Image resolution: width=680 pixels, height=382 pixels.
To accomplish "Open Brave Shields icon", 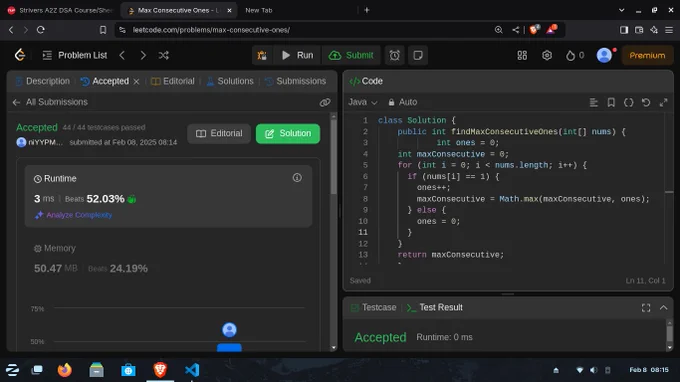I will click(x=534, y=29).
